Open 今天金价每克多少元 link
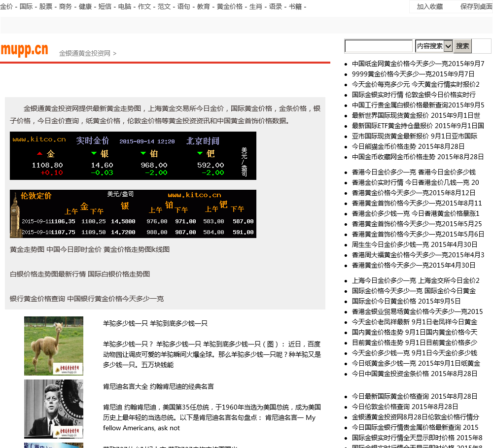The width and height of the screenshot is (493, 448). 416,84
